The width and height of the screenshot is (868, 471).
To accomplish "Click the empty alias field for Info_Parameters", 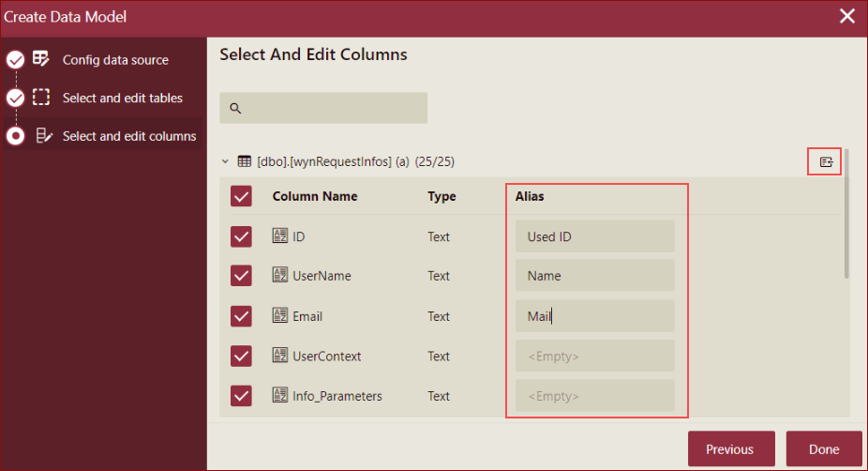I will [595, 396].
